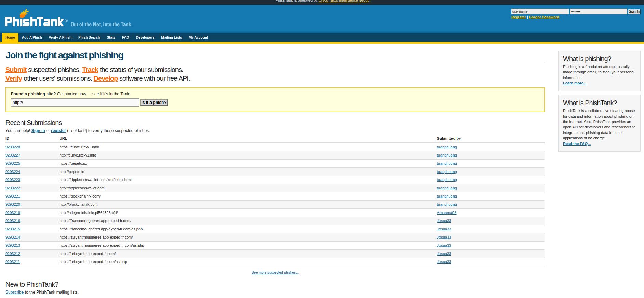Screen dimensions: 644x298
Task: Open submission ID 9293211
Action: click(x=13, y=262)
